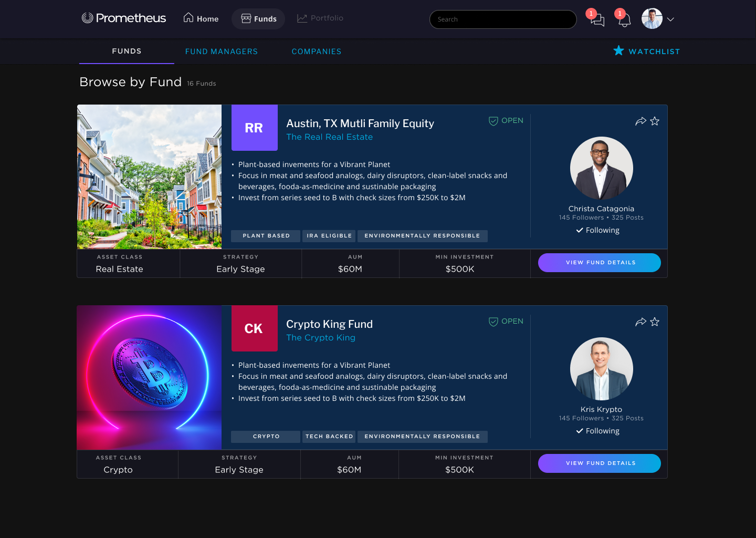Click the Browse by Fund heading
The image size is (756, 538).
tap(130, 82)
